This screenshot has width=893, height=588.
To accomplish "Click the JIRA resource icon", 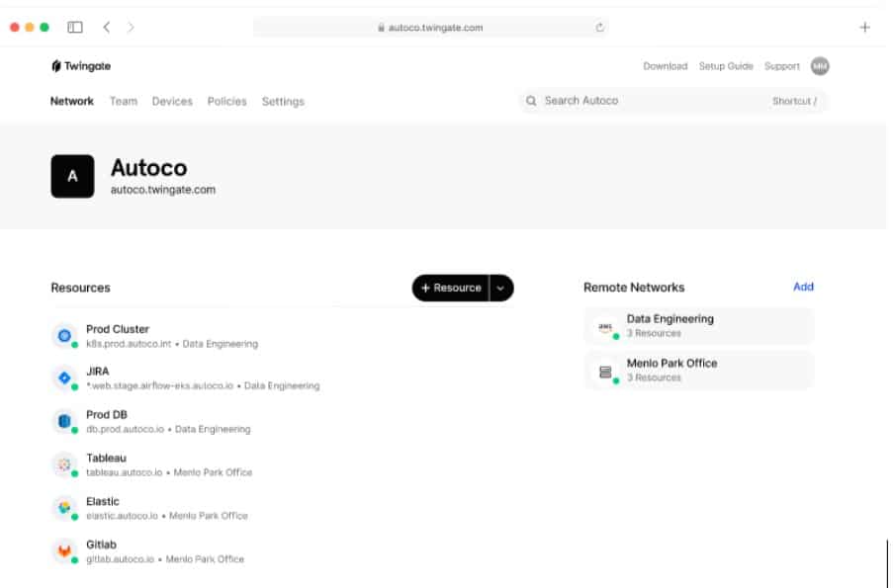I will (64, 378).
